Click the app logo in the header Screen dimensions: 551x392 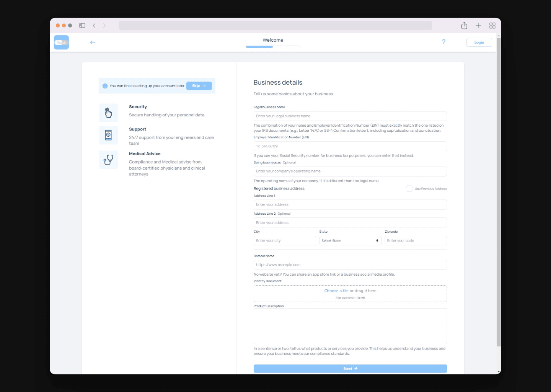61,42
